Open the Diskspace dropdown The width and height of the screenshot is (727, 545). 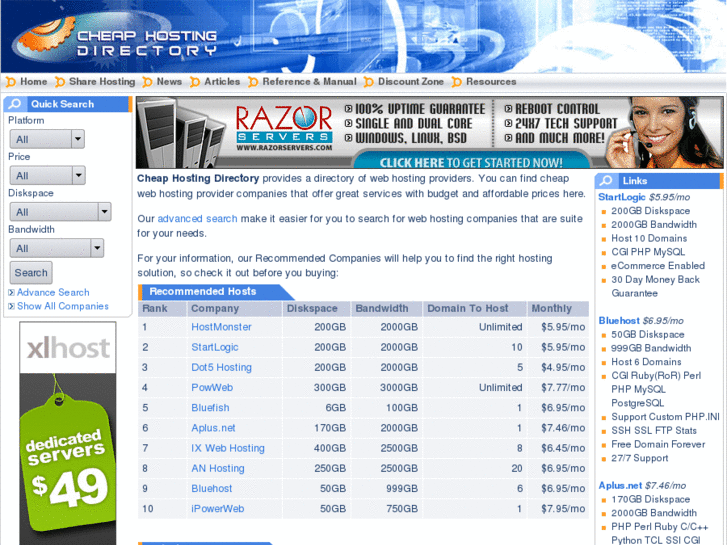(60, 212)
